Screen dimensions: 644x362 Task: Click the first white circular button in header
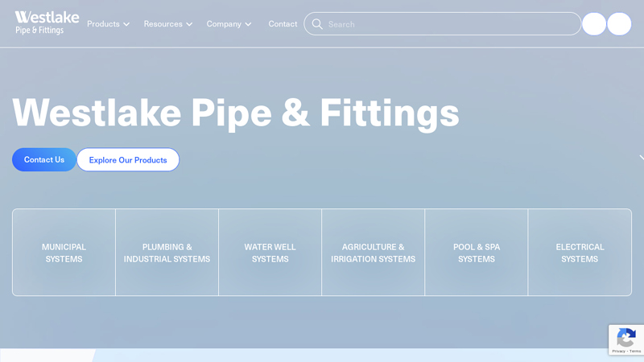(594, 24)
